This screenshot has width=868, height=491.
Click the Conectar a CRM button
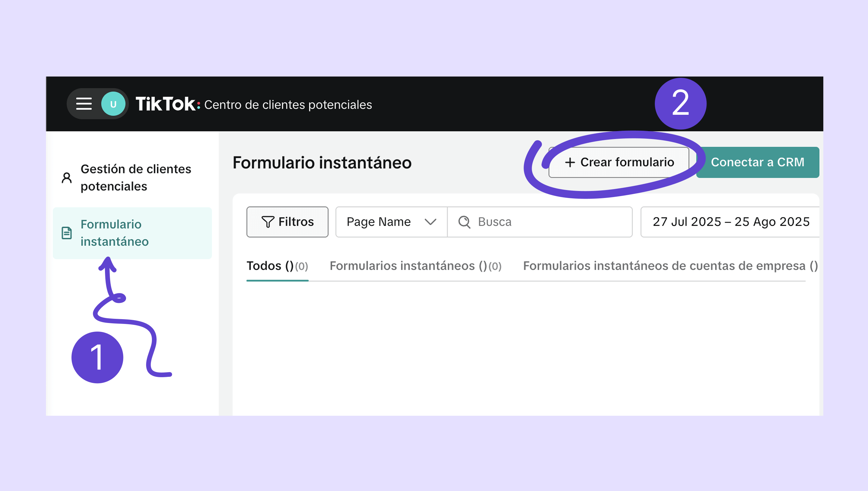coord(758,163)
